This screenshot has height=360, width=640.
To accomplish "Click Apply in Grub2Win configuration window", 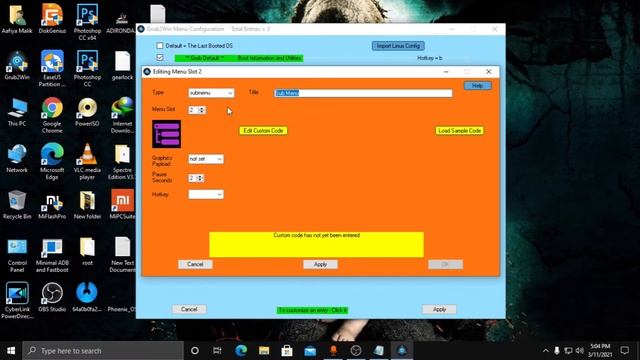I will [439, 309].
